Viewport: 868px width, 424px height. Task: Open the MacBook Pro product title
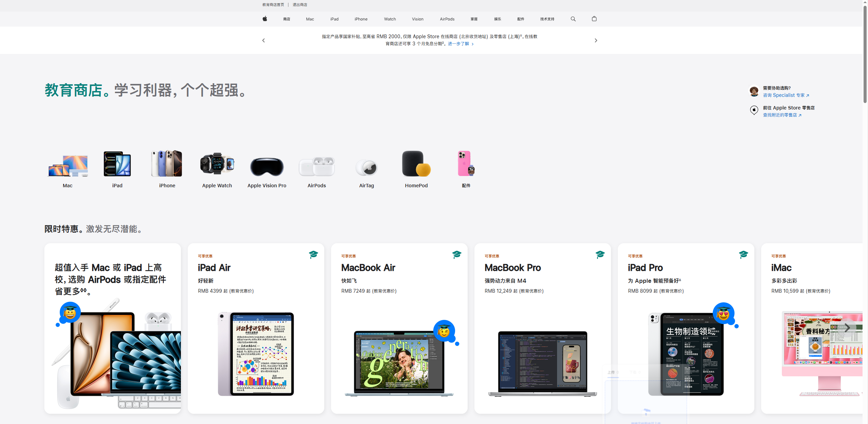point(513,268)
